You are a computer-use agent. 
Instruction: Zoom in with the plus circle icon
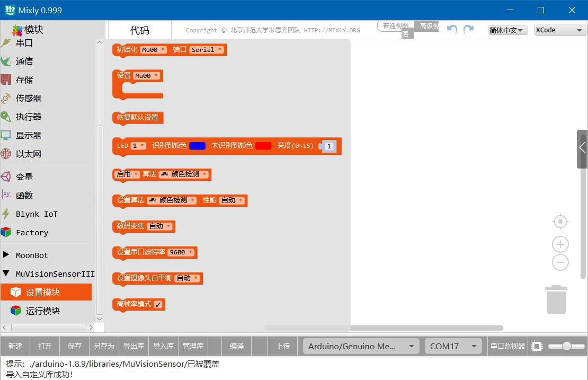[560, 244]
